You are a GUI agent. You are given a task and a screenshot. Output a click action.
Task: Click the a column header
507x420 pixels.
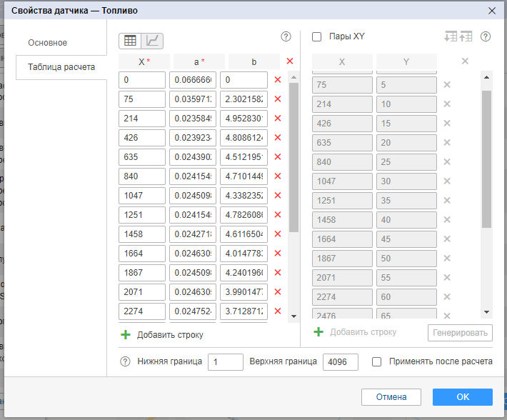tap(199, 61)
